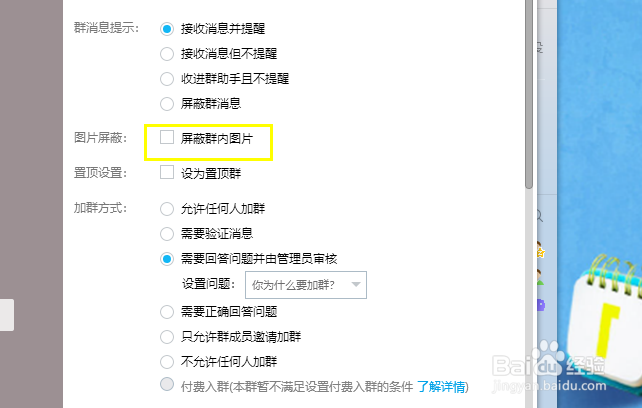Select 需要正确回答问题 option
The height and width of the screenshot is (408, 642).
pos(167,312)
